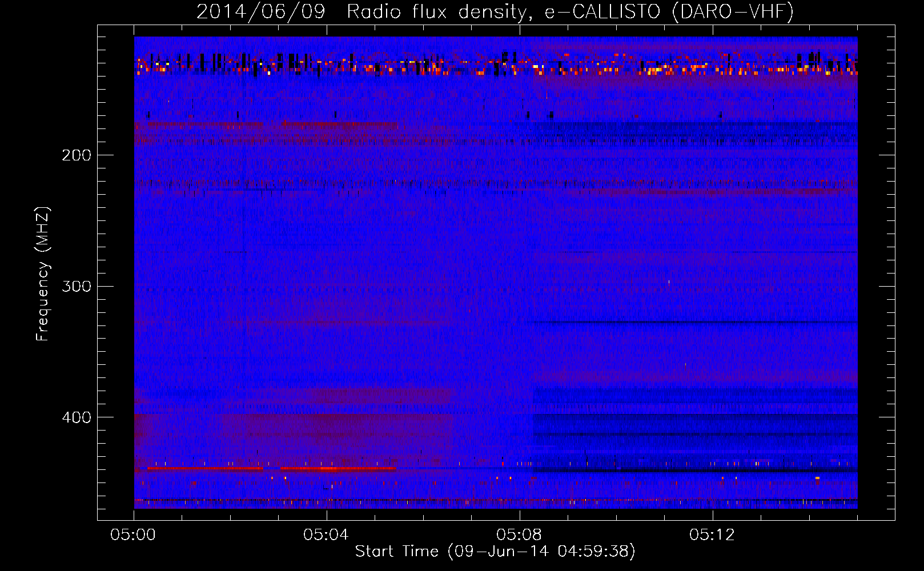This screenshot has width=924, height=571.
Task: Click the '400' frequency tick label
Action: click(77, 417)
